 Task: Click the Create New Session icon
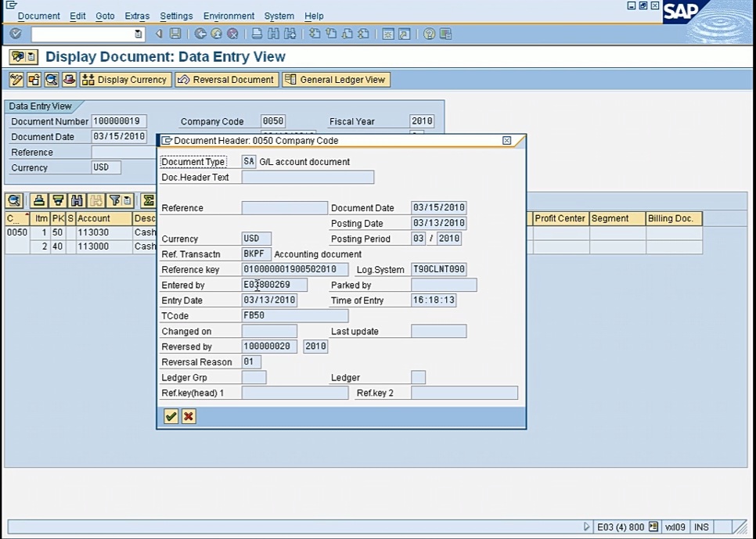pyautogui.click(x=387, y=34)
